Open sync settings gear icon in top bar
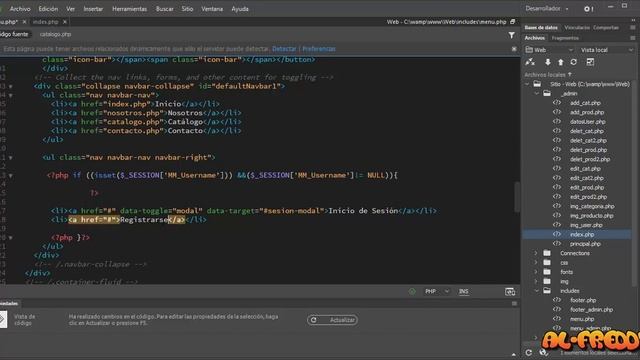 [x=588, y=9]
